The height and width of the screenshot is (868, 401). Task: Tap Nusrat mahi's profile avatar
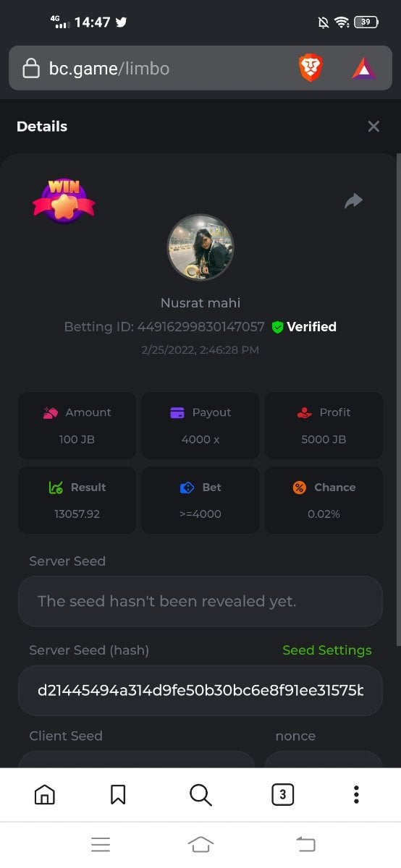pyautogui.click(x=200, y=247)
